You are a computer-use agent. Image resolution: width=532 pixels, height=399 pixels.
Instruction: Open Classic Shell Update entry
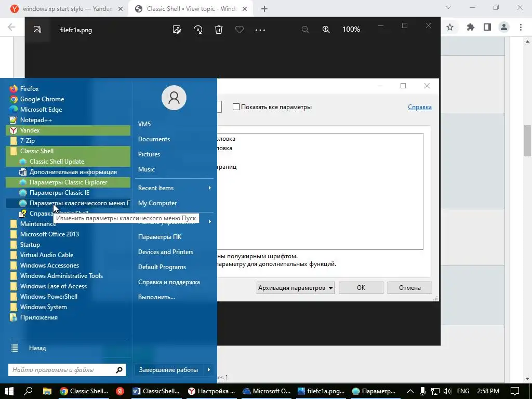point(68,162)
